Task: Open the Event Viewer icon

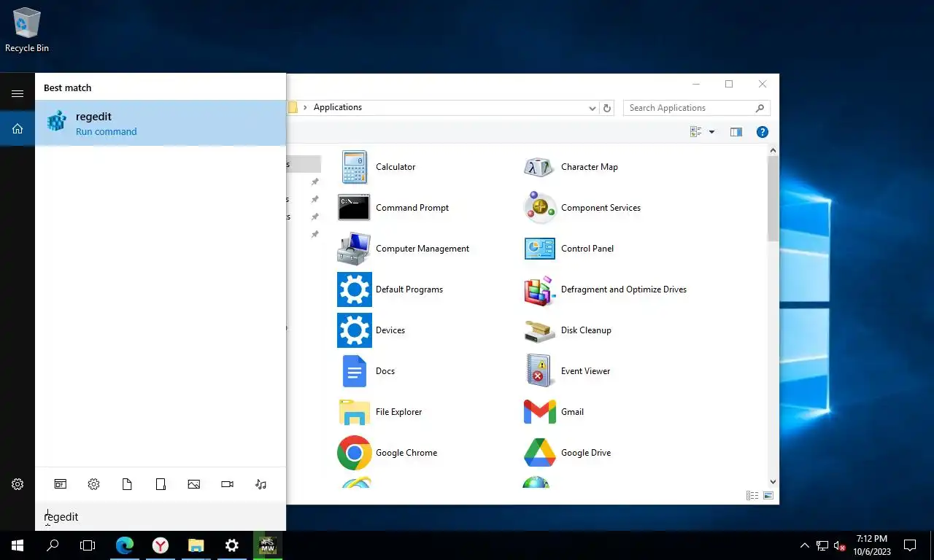Action: coord(539,371)
